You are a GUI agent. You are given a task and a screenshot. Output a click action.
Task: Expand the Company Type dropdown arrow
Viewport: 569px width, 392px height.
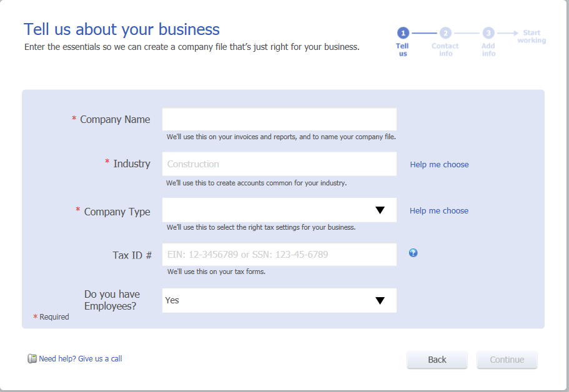coord(380,210)
